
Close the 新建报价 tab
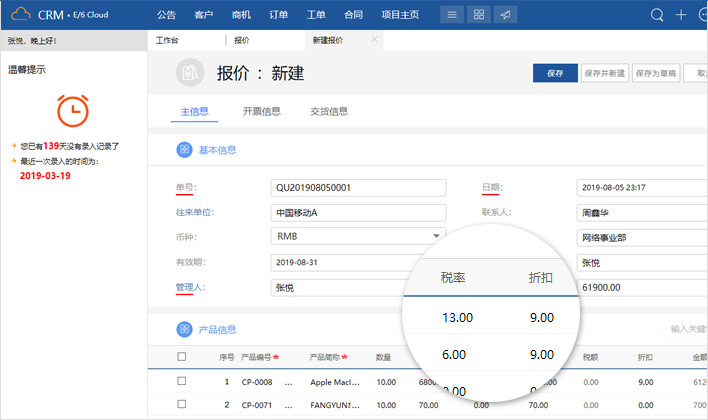pyautogui.click(x=375, y=40)
